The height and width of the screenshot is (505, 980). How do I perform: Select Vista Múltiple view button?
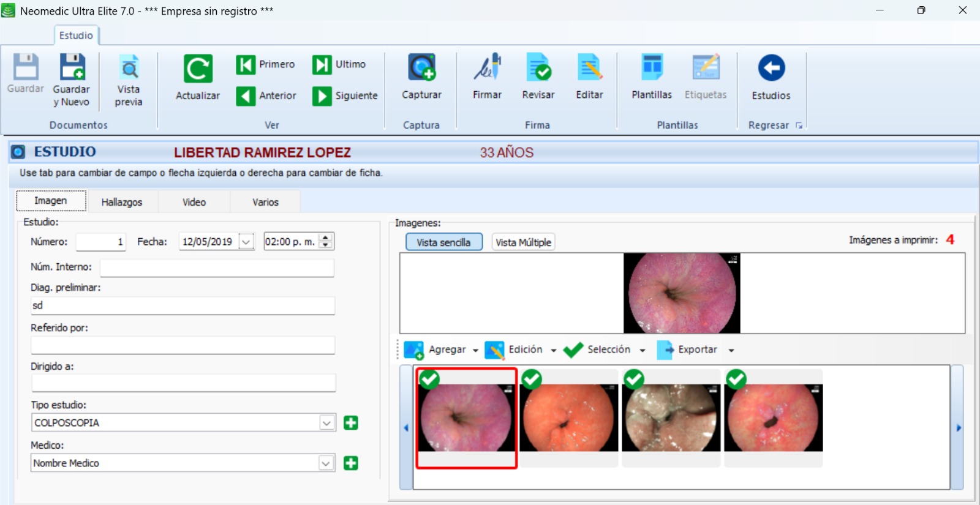(x=523, y=242)
